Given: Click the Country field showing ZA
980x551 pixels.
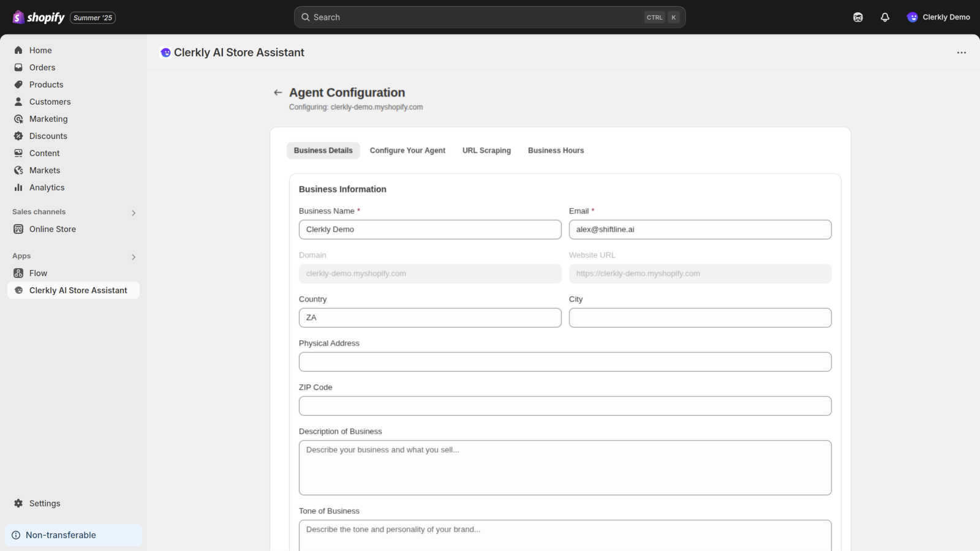Looking at the screenshot, I should tap(430, 318).
